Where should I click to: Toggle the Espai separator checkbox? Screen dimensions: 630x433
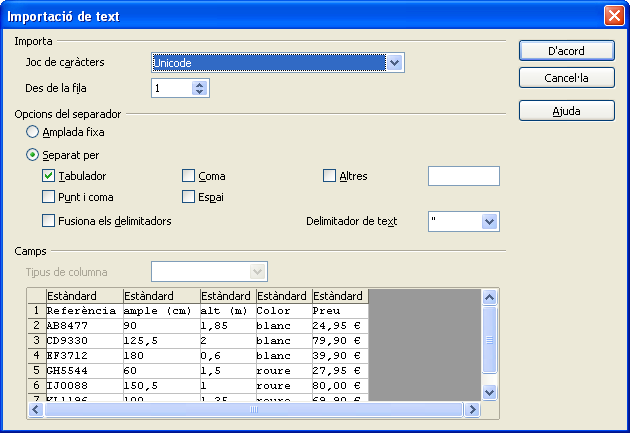coord(189,197)
